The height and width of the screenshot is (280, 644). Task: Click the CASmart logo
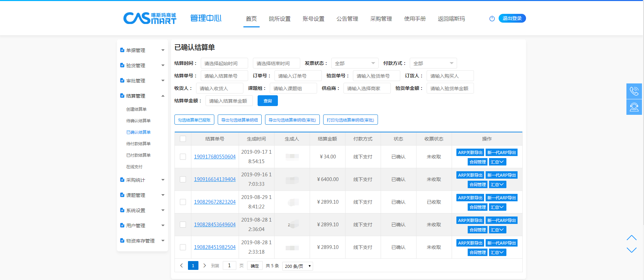point(150,18)
